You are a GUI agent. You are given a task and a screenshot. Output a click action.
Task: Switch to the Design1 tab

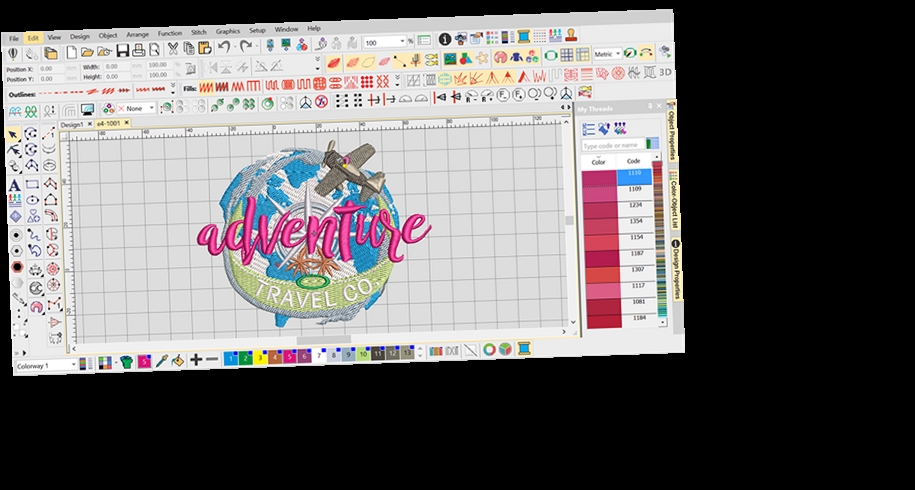(x=72, y=125)
